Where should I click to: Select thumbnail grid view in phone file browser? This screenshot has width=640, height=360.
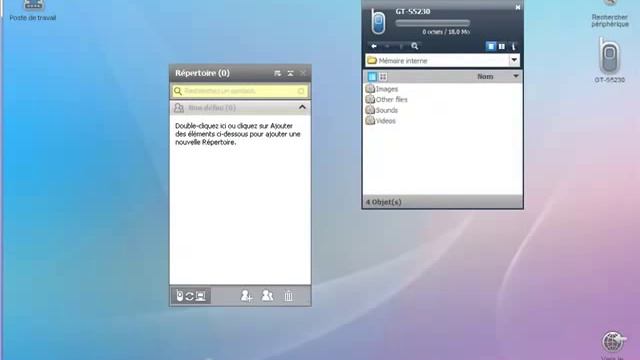[x=383, y=77]
